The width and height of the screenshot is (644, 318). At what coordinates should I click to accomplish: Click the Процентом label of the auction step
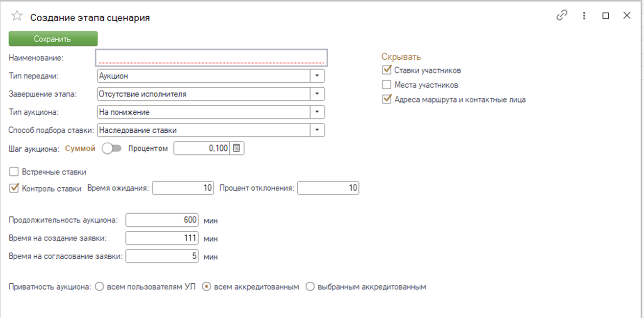tap(148, 148)
